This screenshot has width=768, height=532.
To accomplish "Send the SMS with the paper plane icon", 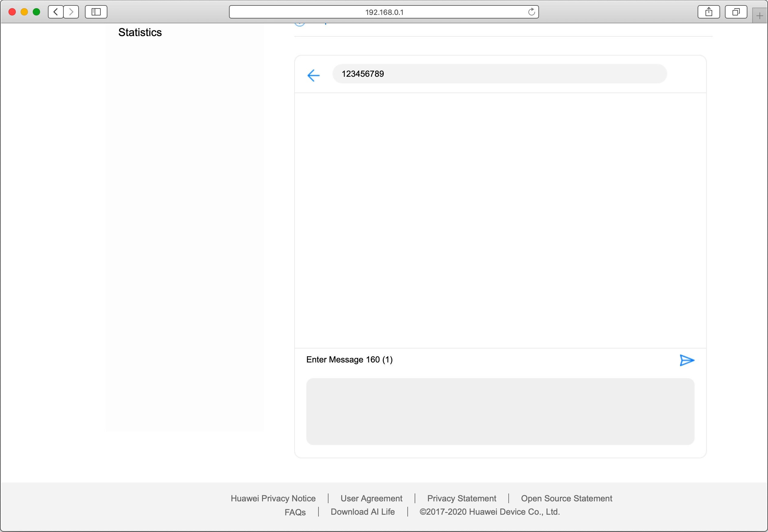I will click(x=687, y=360).
